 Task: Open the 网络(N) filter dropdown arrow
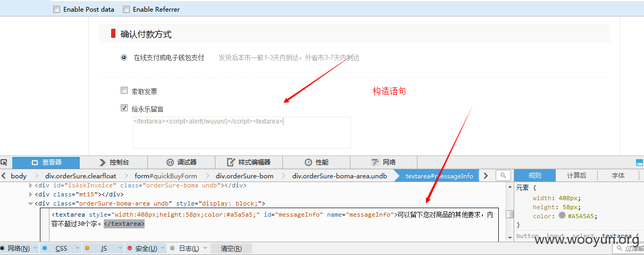click(x=35, y=249)
